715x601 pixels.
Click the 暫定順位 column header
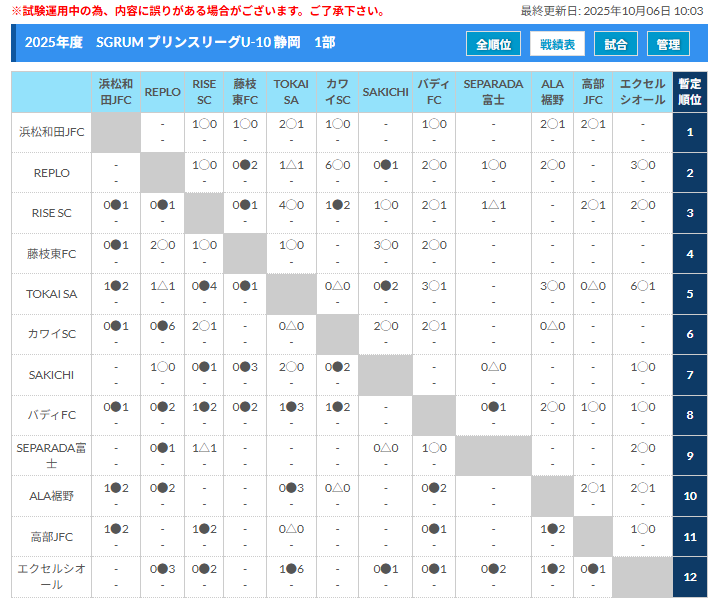[689, 92]
